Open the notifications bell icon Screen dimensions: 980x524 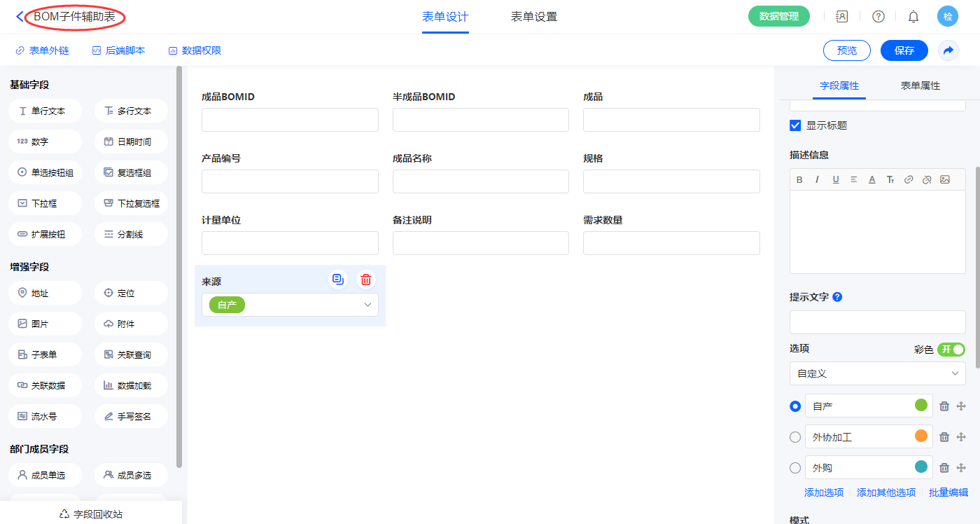[x=913, y=17]
